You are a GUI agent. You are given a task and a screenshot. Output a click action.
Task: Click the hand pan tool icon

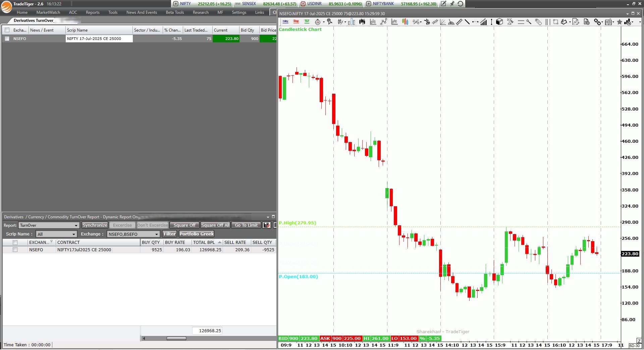[x=564, y=22]
